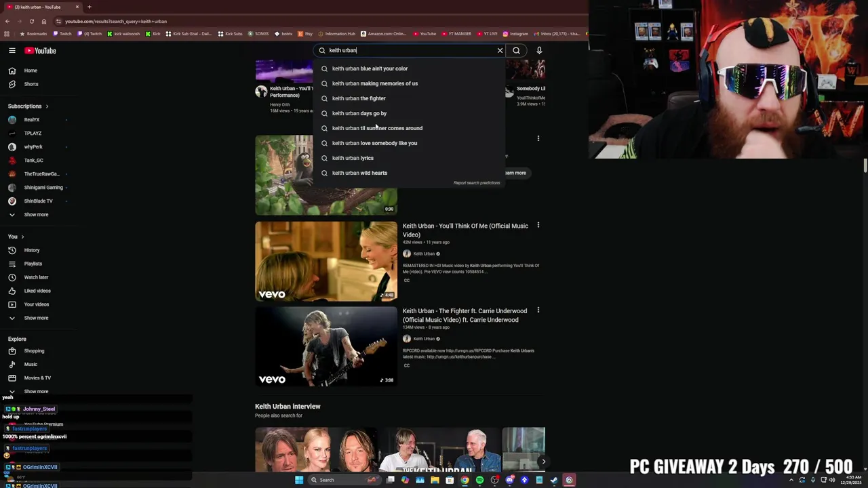Open the Instagram bookmark in the bookmarks bar
Image resolution: width=868 pixels, height=488 pixels.
click(515, 34)
